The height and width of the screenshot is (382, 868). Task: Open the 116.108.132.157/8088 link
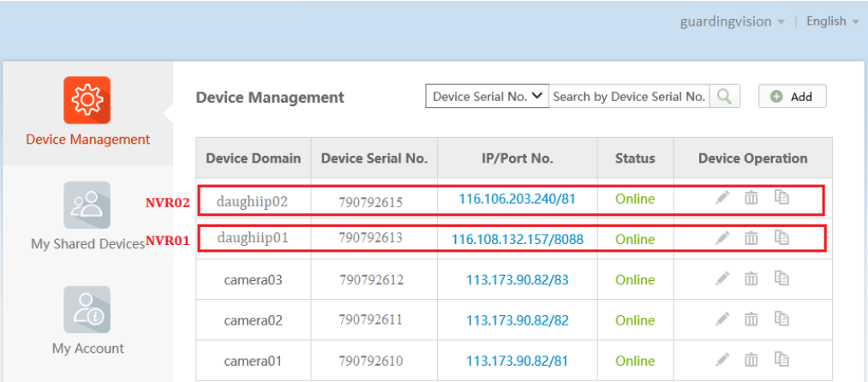[517, 239]
